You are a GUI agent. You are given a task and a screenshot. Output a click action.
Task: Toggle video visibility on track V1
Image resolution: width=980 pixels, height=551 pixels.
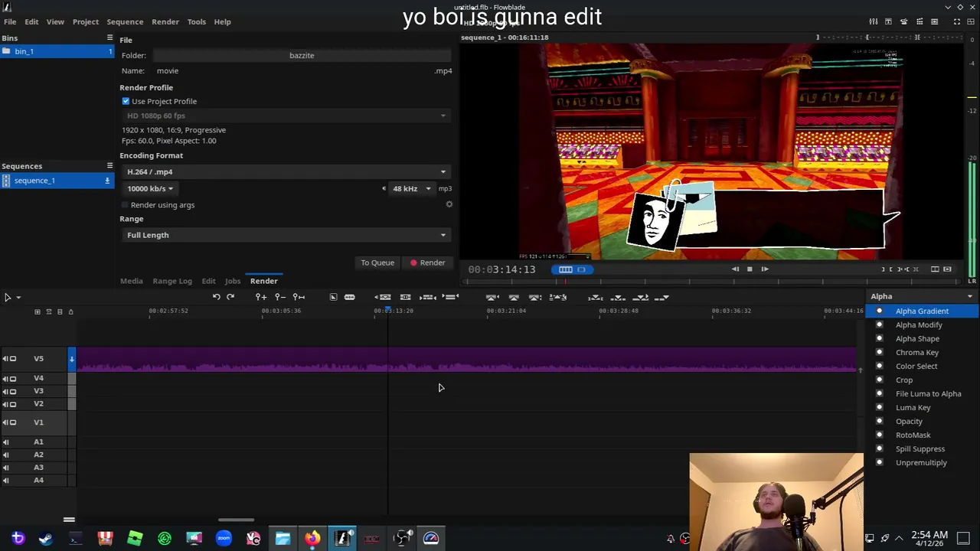(x=12, y=422)
